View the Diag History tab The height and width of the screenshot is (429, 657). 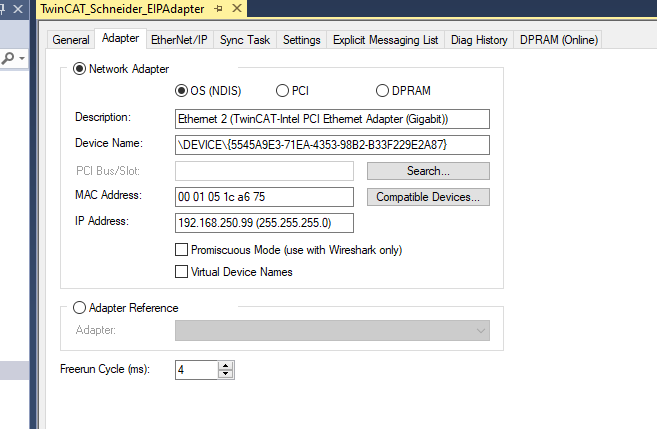pos(479,40)
